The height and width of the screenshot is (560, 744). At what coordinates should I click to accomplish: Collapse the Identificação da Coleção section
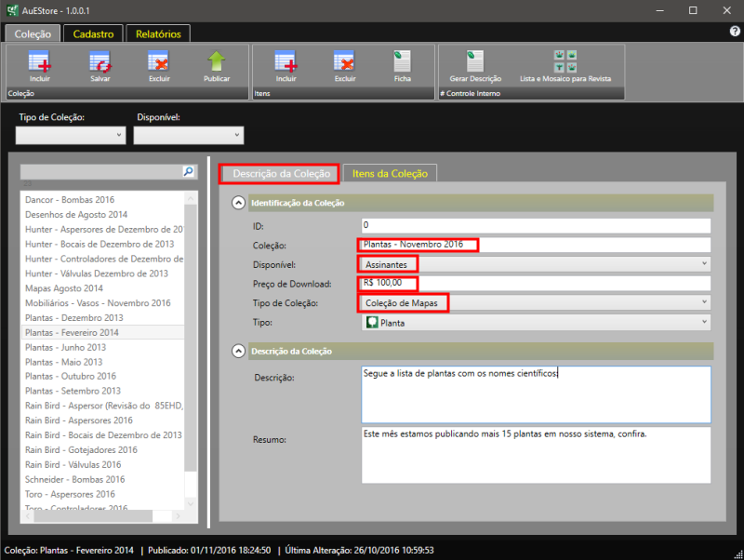point(238,203)
